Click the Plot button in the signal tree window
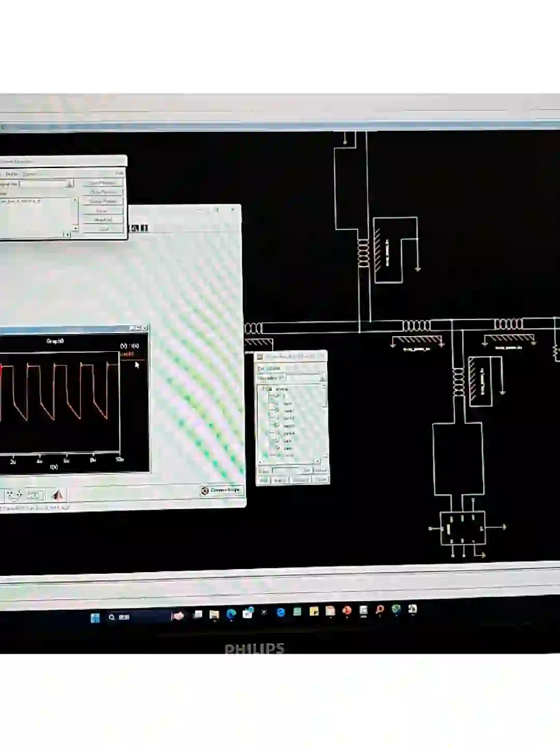 [x=263, y=480]
